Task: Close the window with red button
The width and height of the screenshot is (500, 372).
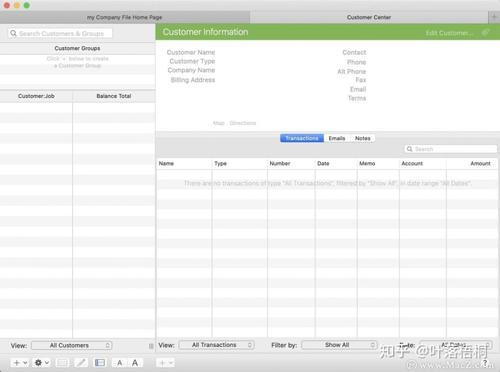Action: tap(7, 5)
